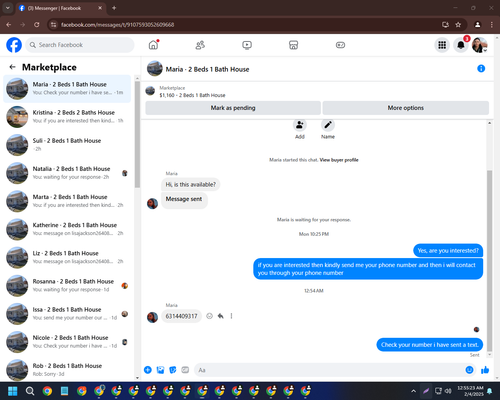Open the Gaming icon in top navigation

click(x=340, y=45)
